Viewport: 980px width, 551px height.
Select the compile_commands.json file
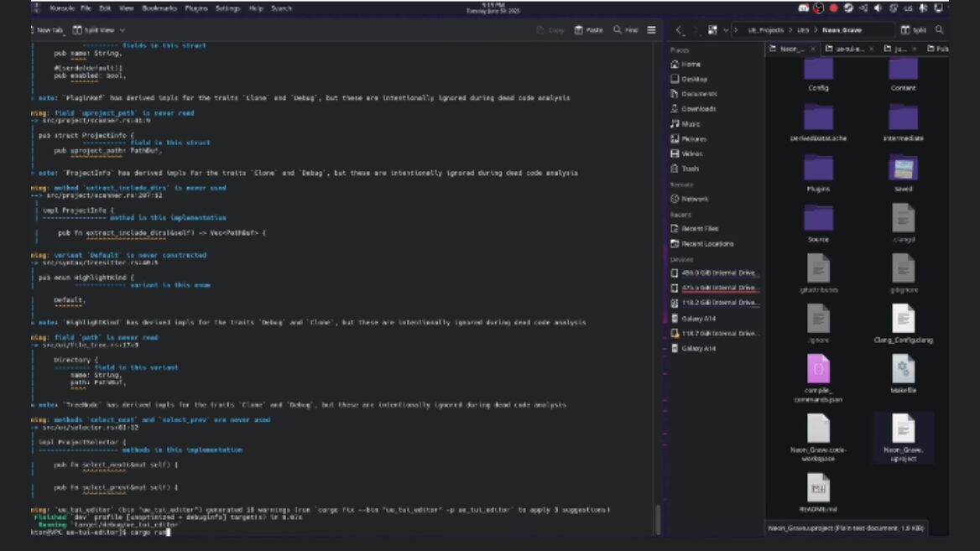[x=818, y=377]
